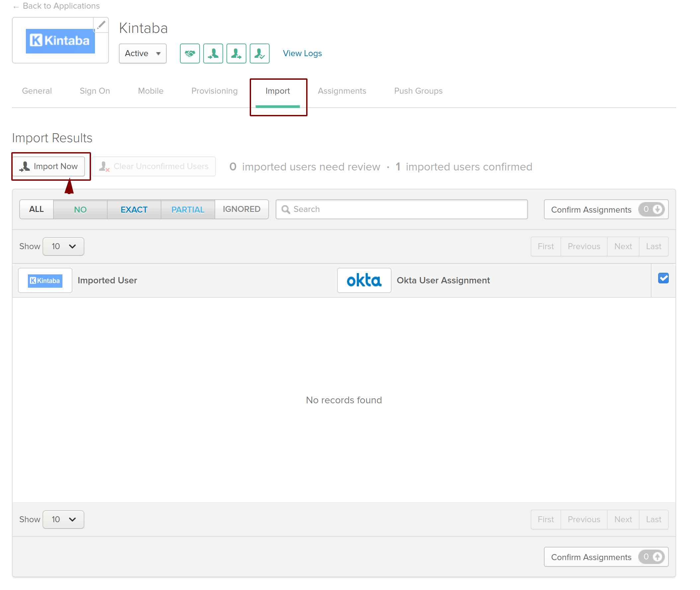Filter results by NO match
This screenshot has width=700, height=590.
point(80,209)
